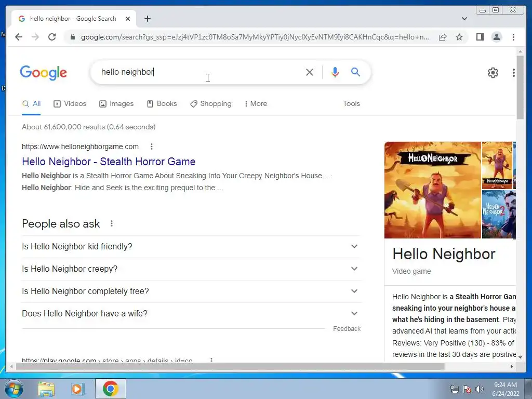Go to the Google logo homepage

44,73
